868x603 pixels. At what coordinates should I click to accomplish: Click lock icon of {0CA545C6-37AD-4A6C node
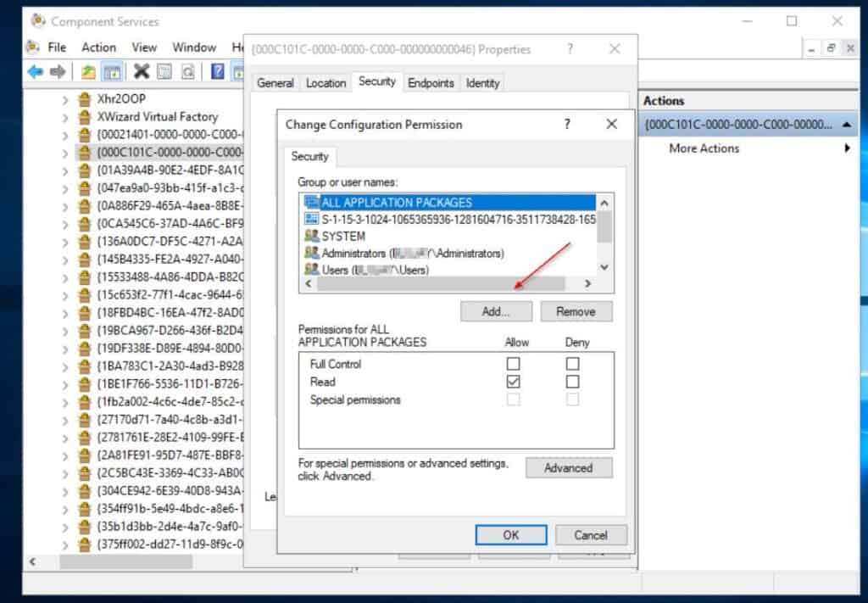pos(84,224)
